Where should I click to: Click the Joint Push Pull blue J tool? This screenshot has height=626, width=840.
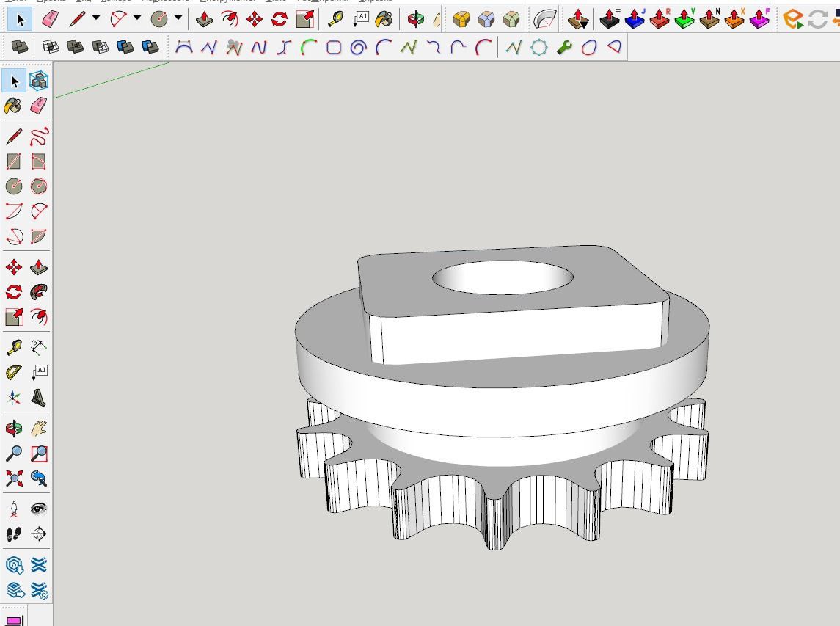click(635, 19)
